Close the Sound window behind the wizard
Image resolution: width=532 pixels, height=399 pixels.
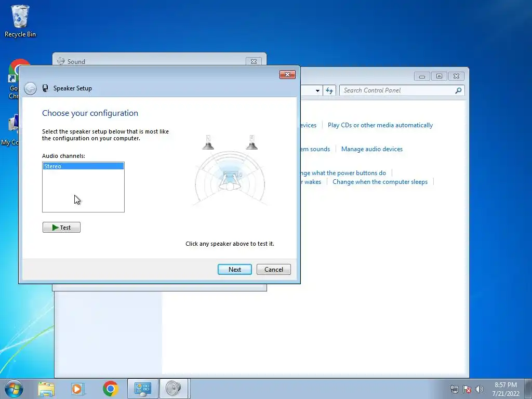[x=254, y=61]
